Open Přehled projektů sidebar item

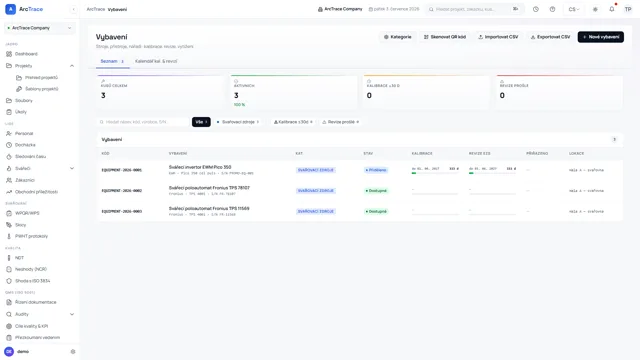pos(41,78)
